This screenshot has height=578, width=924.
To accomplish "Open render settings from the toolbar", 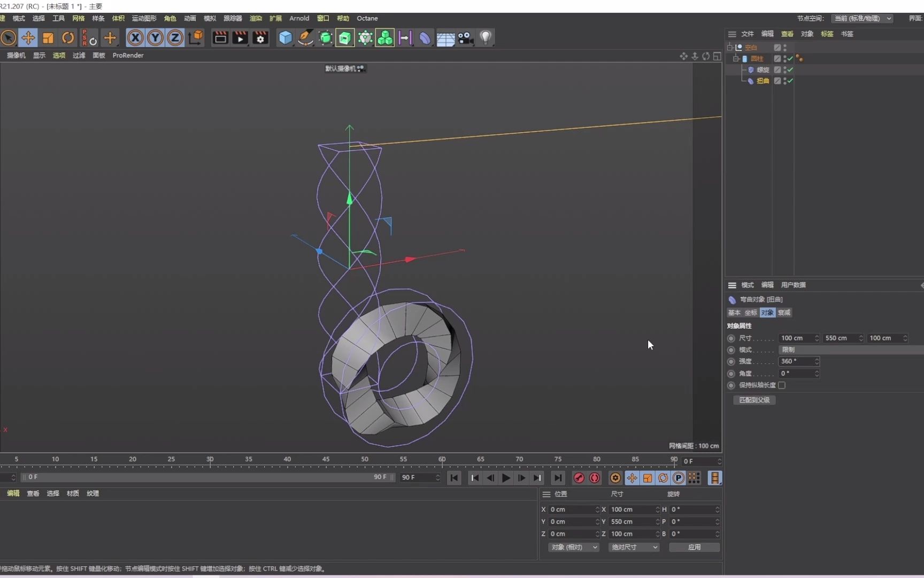I will tap(260, 37).
